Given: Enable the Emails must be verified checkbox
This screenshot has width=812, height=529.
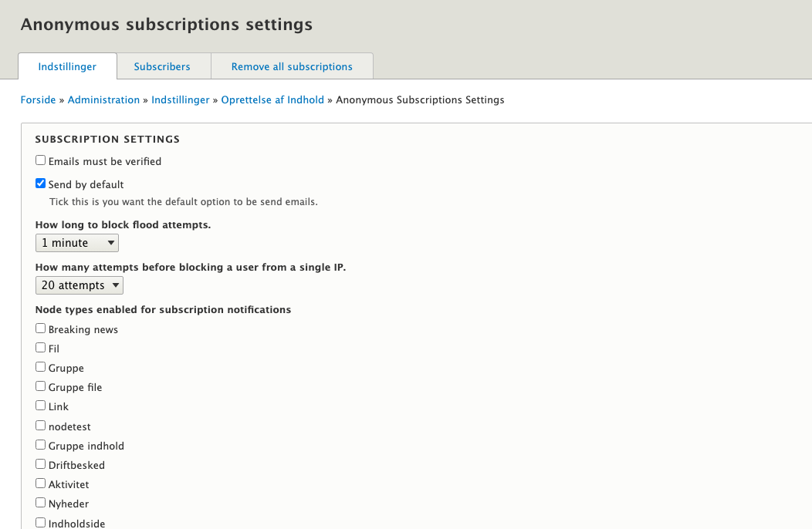Looking at the screenshot, I should 41,161.
